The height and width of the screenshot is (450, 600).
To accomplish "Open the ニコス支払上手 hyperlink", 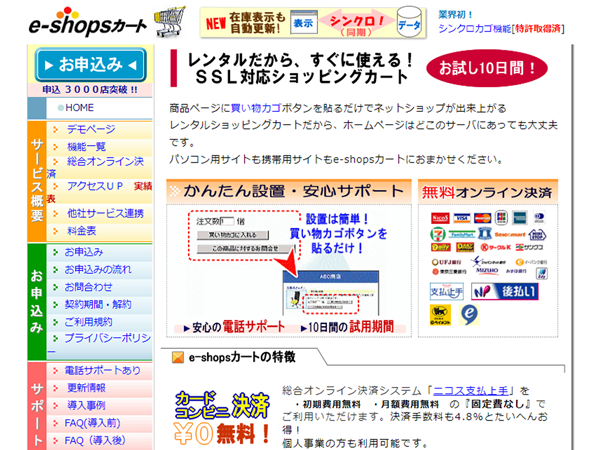I will tap(471, 391).
